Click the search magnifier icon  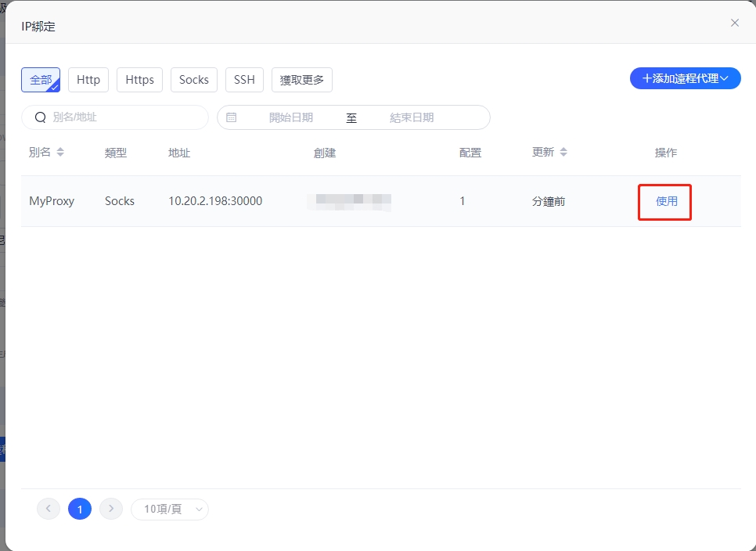click(40, 117)
